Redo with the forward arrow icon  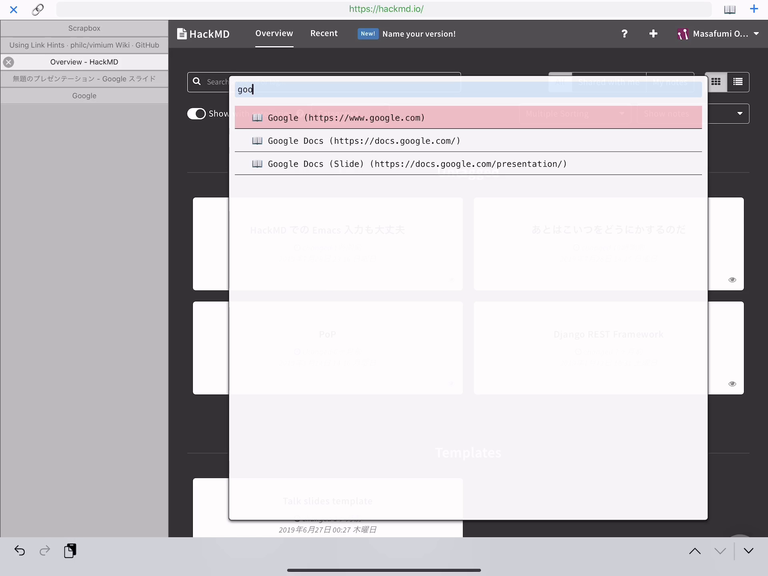pyautogui.click(x=45, y=551)
